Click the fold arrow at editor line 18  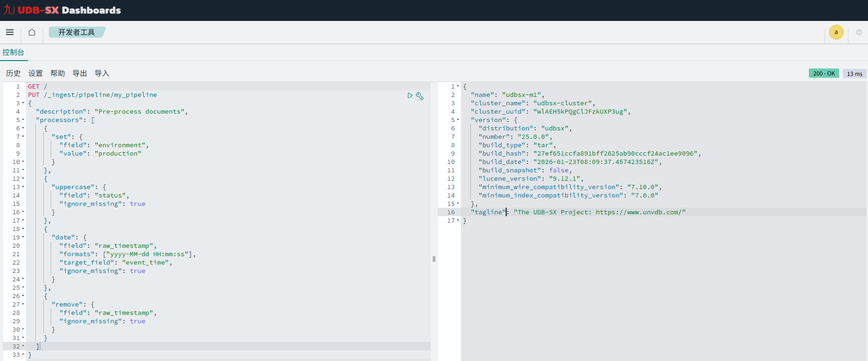coord(23,229)
